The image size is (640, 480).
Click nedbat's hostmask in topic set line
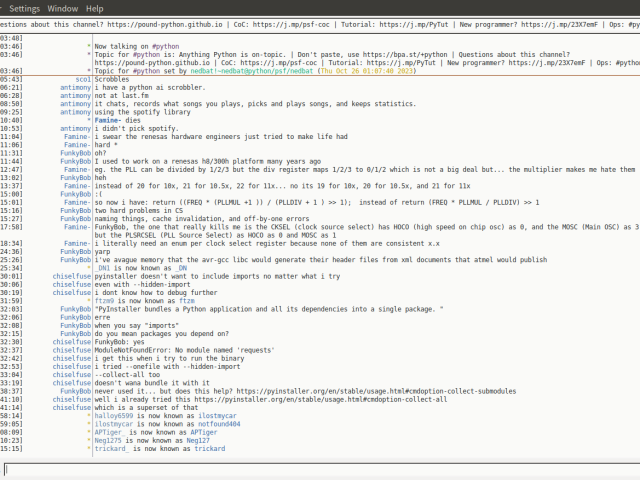(x=252, y=71)
